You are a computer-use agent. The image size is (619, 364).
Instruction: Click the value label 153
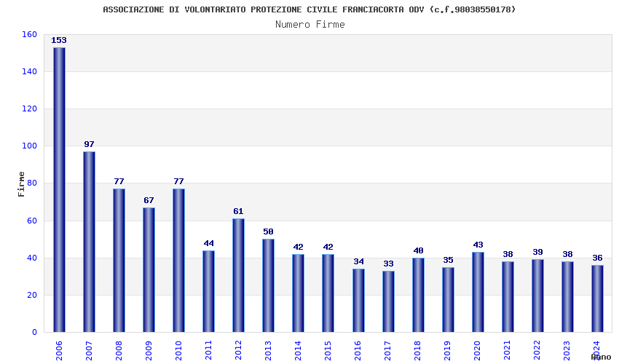(x=59, y=40)
